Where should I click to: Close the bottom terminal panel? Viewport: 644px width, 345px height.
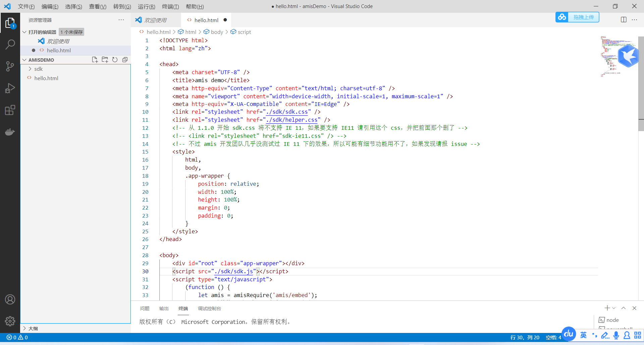[x=634, y=308]
